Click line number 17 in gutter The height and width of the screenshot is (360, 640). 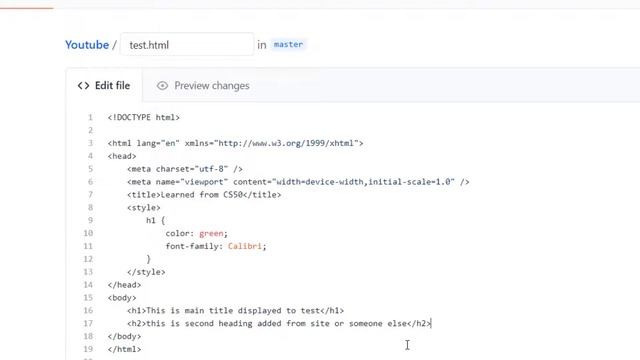tap(88, 323)
